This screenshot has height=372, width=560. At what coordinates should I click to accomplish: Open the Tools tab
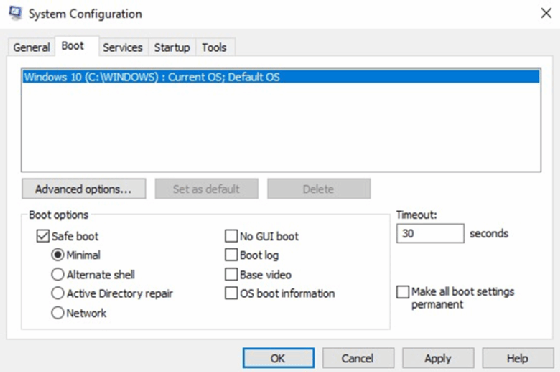click(214, 47)
